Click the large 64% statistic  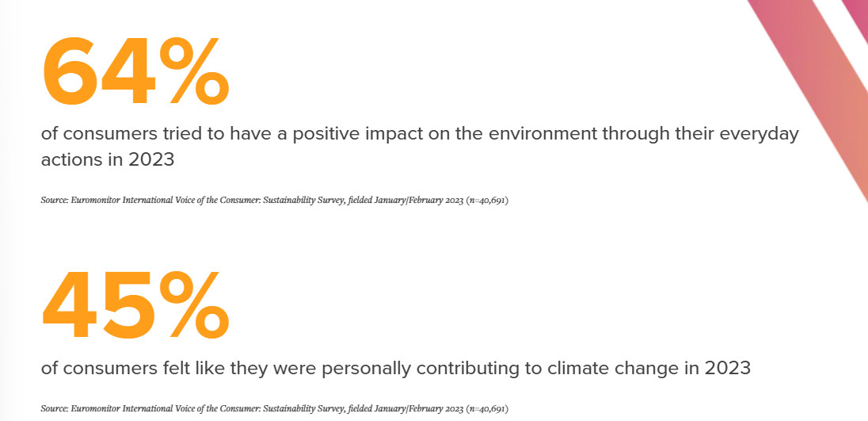tap(135, 73)
